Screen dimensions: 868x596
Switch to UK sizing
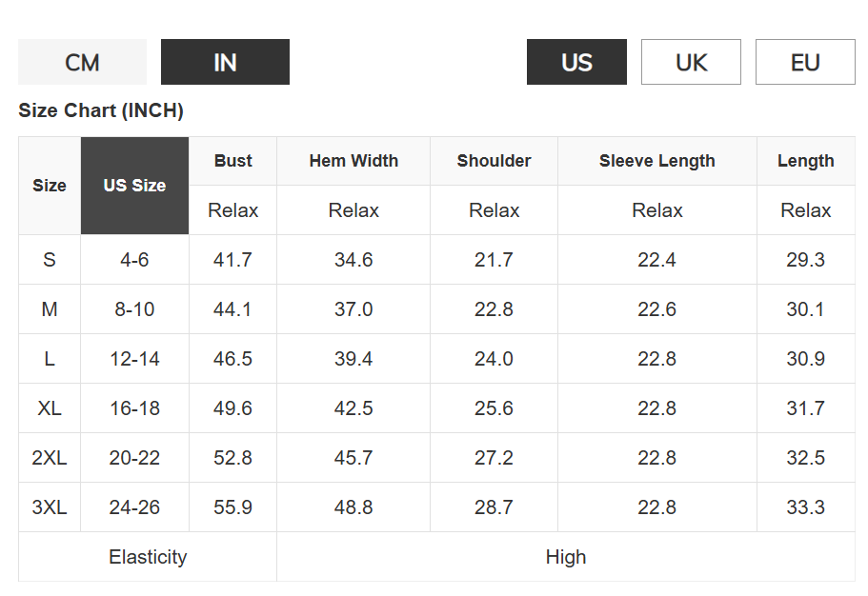point(691,62)
